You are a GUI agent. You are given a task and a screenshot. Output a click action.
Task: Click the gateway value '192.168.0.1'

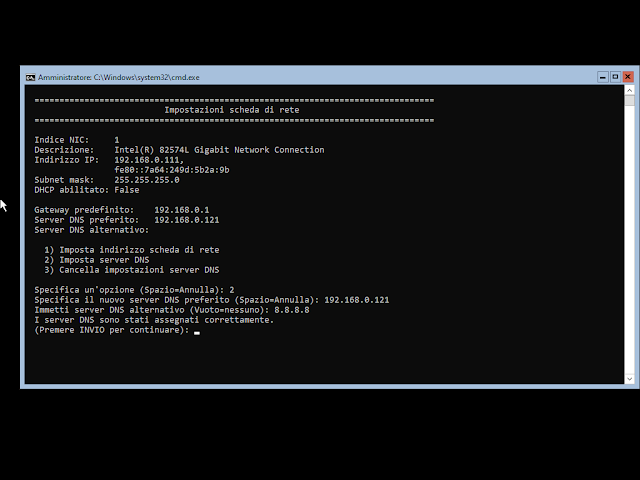pos(182,210)
